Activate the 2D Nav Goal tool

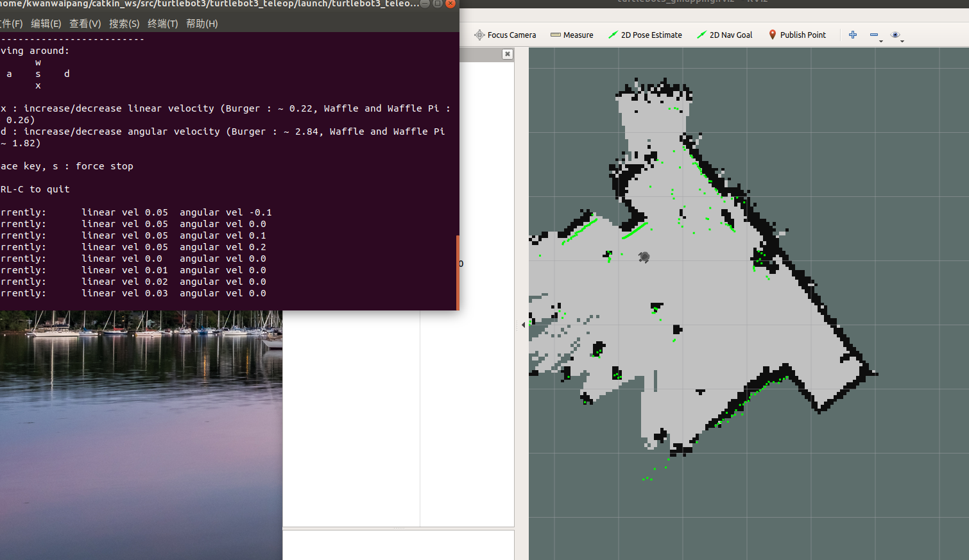coord(725,35)
